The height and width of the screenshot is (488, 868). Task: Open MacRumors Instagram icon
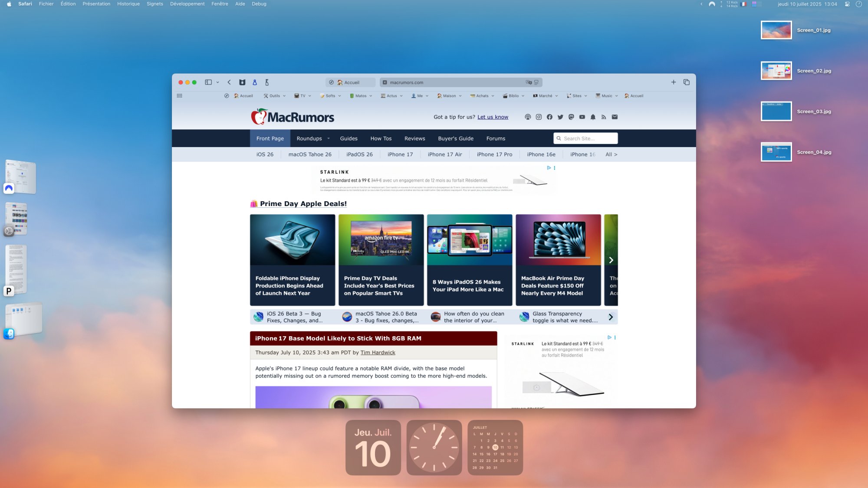(x=539, y=117)
